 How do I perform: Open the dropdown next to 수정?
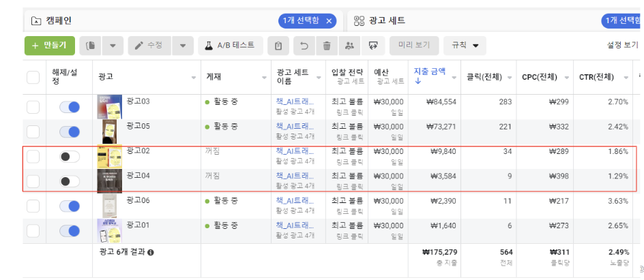coord(183,46)
